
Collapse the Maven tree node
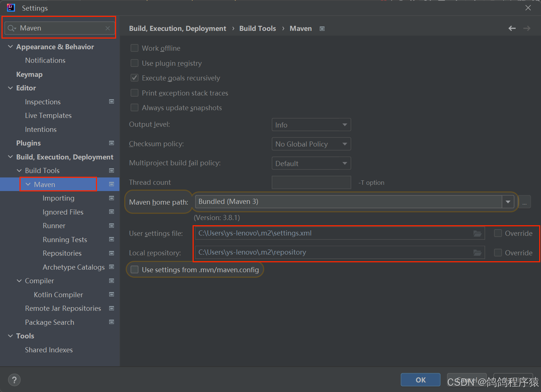click(x=28, y=184)
